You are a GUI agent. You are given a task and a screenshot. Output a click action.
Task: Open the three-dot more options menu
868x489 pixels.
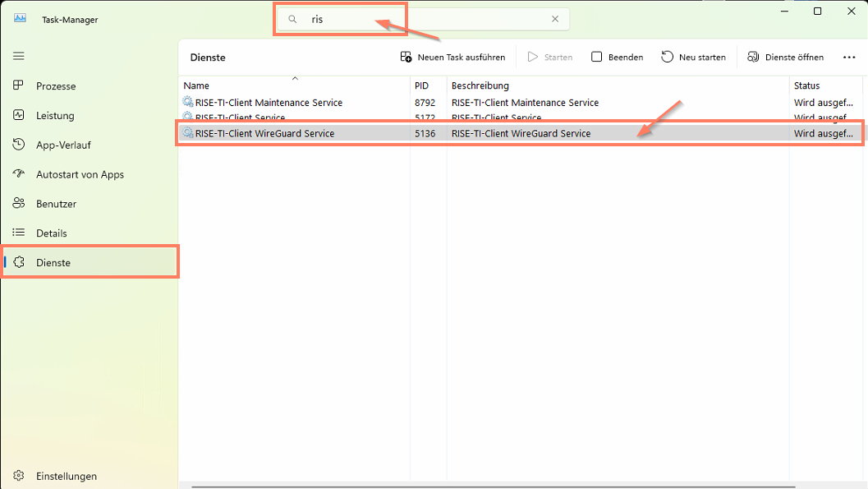coord(849,57)
